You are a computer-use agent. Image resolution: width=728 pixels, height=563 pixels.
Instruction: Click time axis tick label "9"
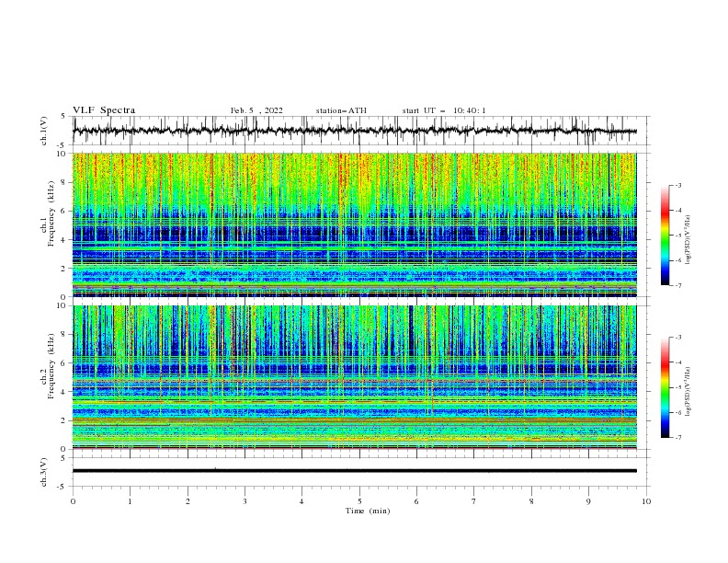[x=588, y=501]
